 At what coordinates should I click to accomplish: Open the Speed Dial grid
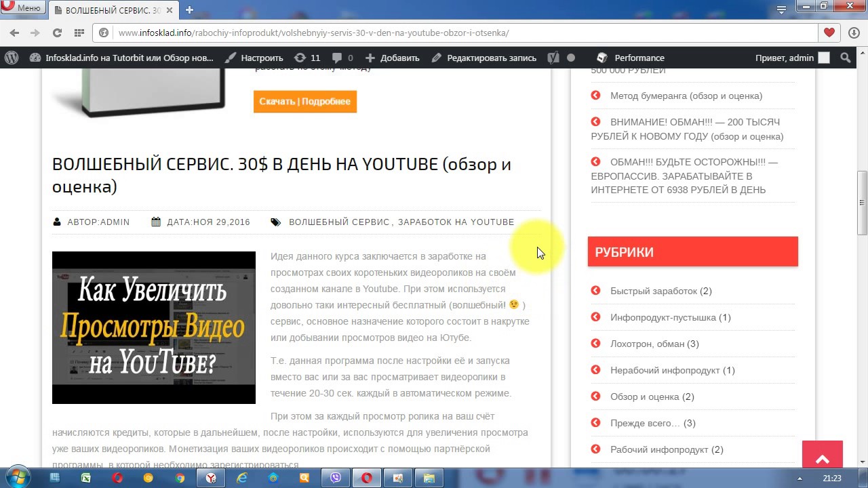pyautogui.click(x=79, y=33)
